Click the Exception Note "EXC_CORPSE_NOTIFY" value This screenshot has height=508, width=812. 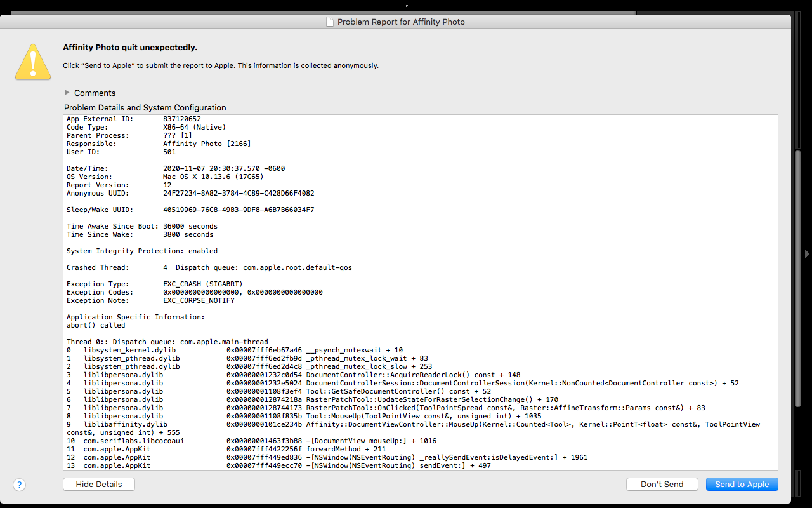[x=199, y=300]
